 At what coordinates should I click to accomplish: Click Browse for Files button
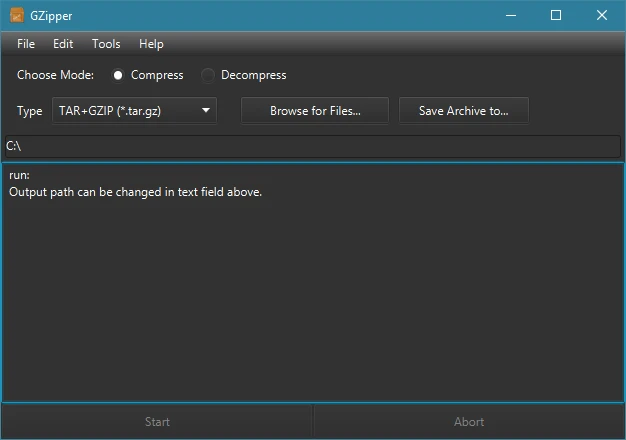pyautogui.click(x=315, y=111)
